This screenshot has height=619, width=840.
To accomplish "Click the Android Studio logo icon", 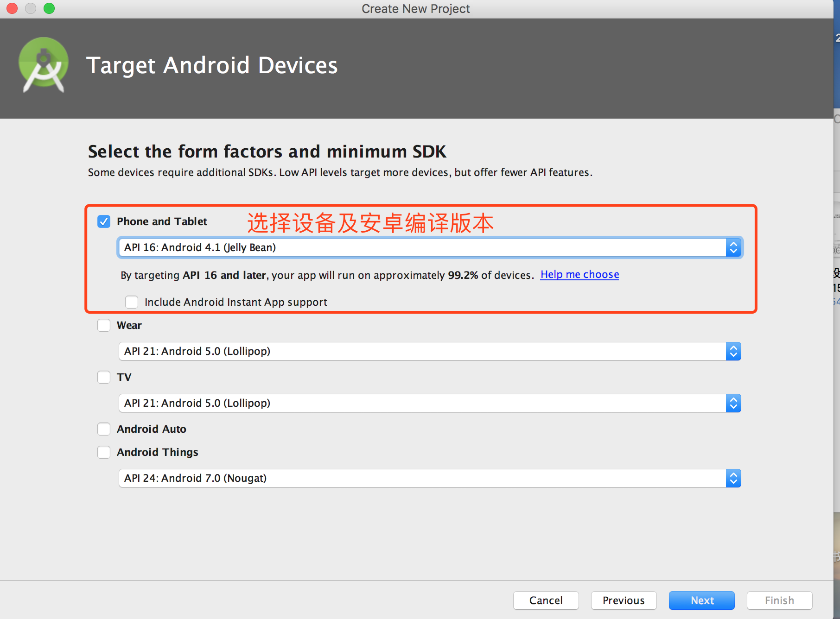I will coord(44,65).
